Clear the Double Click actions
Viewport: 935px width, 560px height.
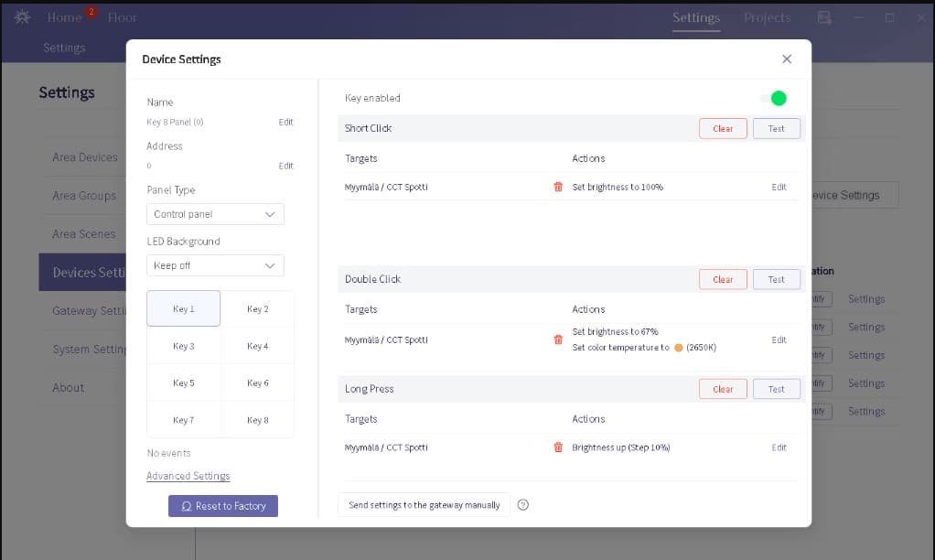coord(723,279)
